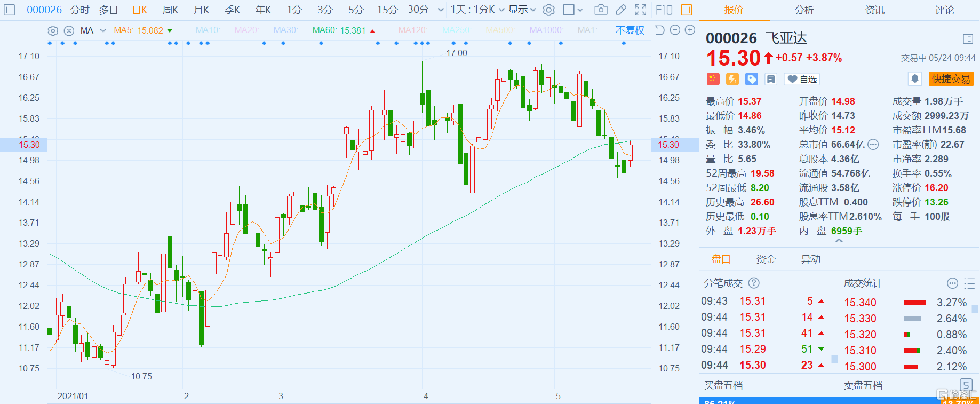Open total market cap details icon
Screen dimensions: 980x404
873,144
